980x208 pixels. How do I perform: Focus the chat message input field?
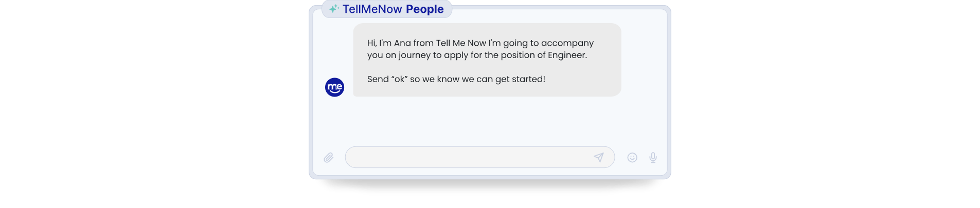point(479,157)
